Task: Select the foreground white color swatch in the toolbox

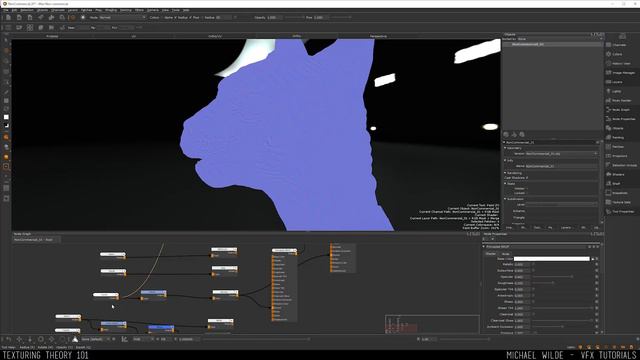Action: (x=6, y=117)
